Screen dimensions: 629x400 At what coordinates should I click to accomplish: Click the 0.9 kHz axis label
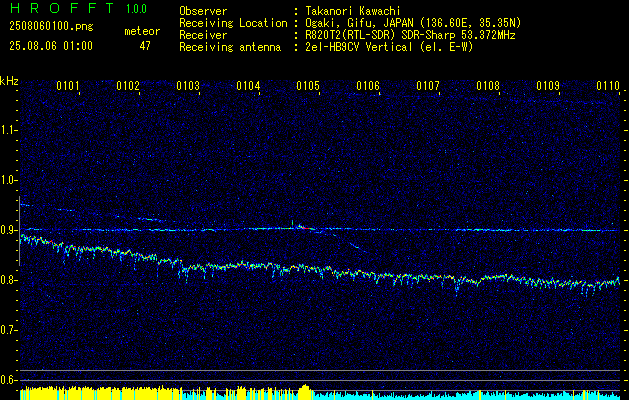click(x=8, y=230)
